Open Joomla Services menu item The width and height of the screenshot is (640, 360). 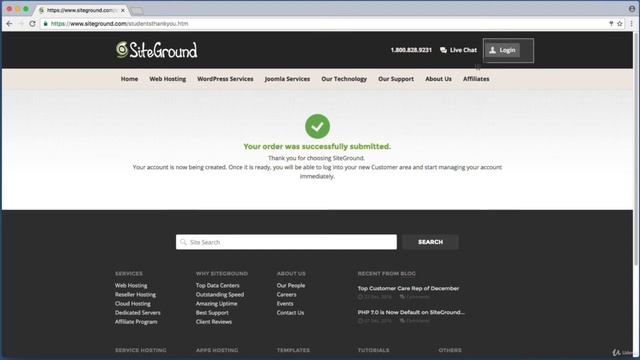(x=287, y=79)
